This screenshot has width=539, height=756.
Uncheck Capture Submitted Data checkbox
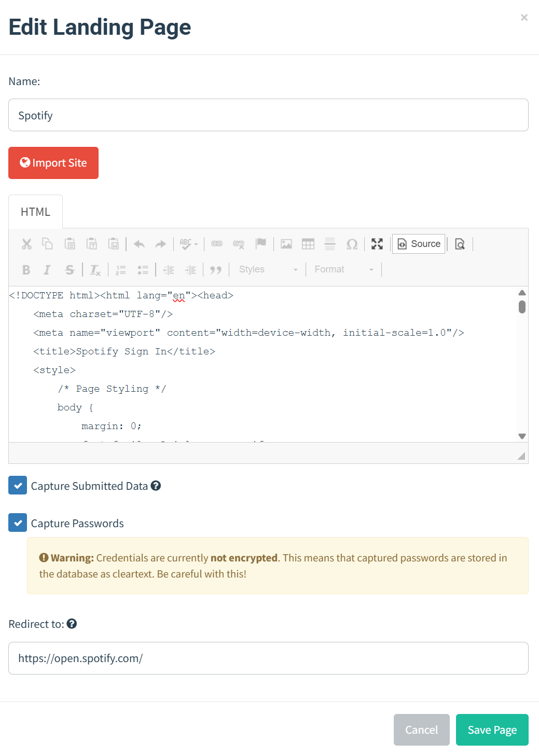tap(18, 486)
